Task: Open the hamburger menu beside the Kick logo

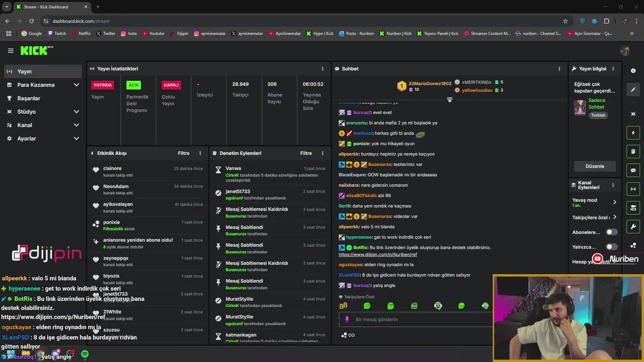Action: 11,51
